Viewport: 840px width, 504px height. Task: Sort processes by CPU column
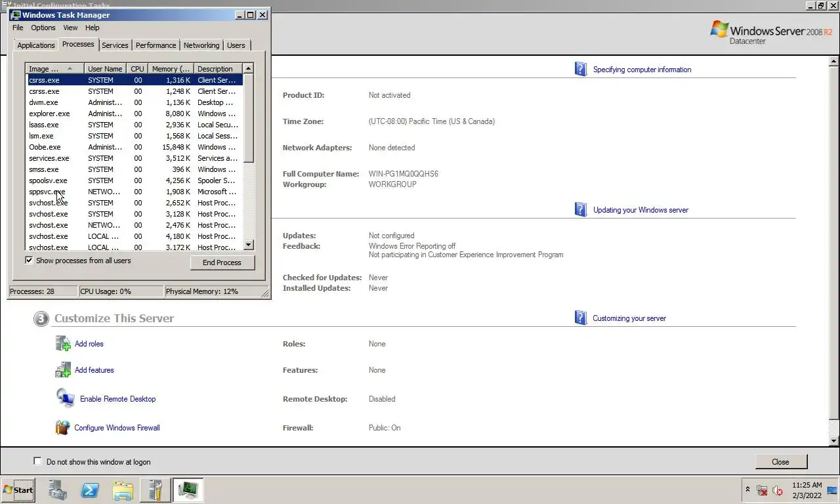pos(137,69)
